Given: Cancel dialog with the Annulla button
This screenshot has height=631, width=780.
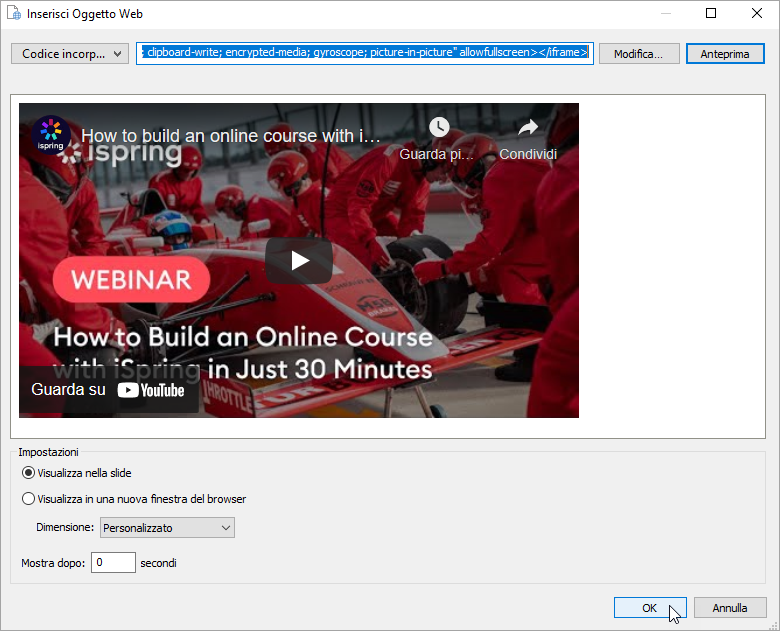Looking at the screenshot, I should coord(729,607).
